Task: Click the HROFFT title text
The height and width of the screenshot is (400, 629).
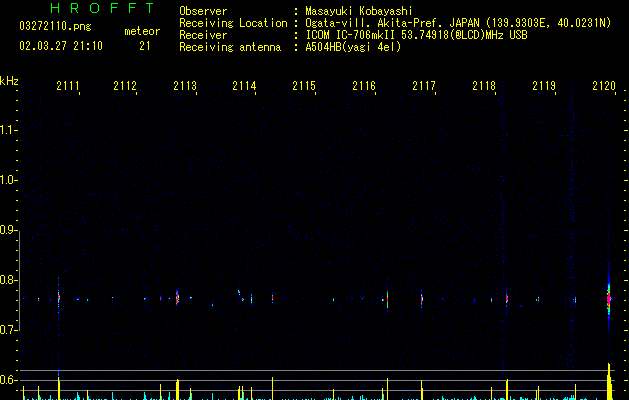Action: 102,8
